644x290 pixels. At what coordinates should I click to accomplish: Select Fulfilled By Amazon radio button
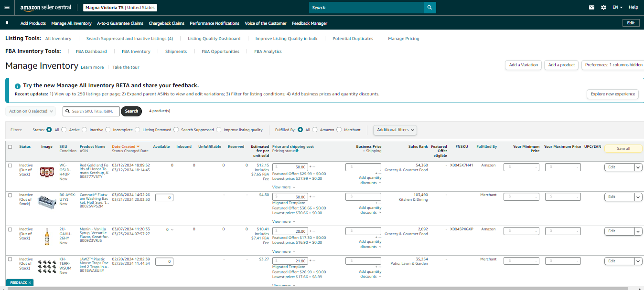[315, 130]
